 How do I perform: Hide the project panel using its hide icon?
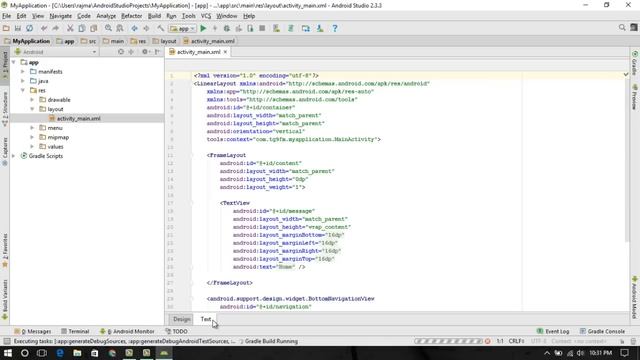(x=157, y=52)
